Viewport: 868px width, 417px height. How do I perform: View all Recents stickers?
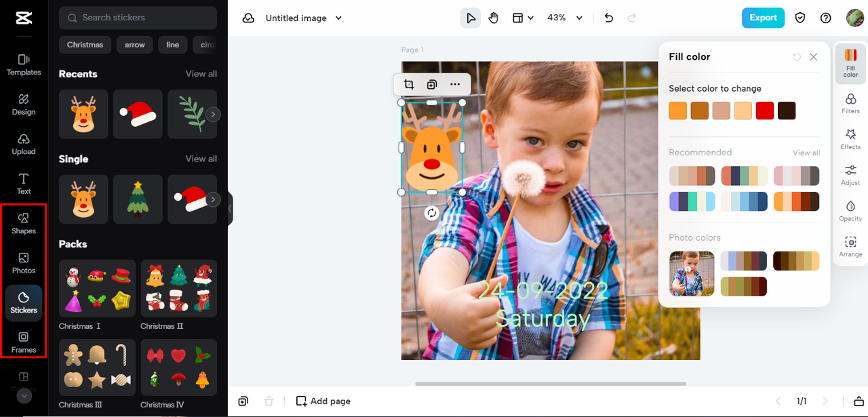click(201, 74)
